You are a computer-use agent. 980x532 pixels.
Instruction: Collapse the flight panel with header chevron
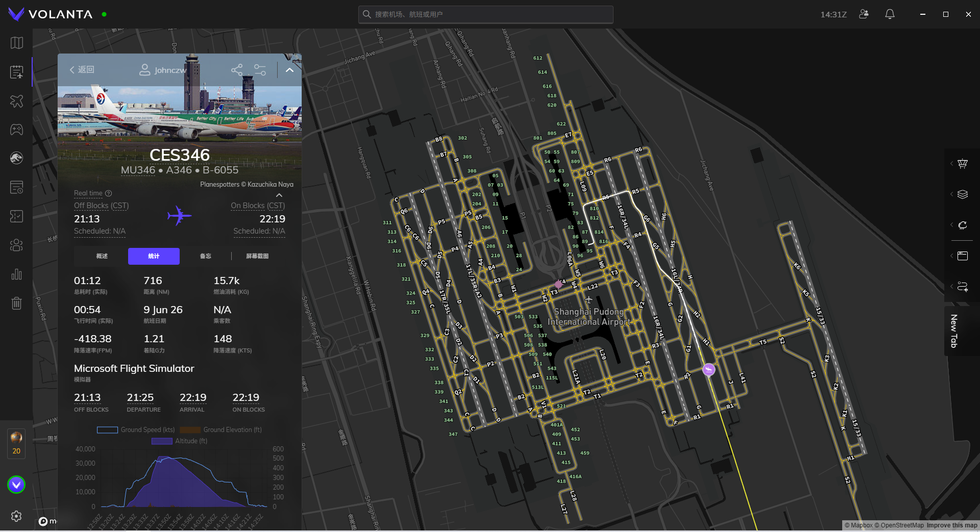tap(289, 70)
